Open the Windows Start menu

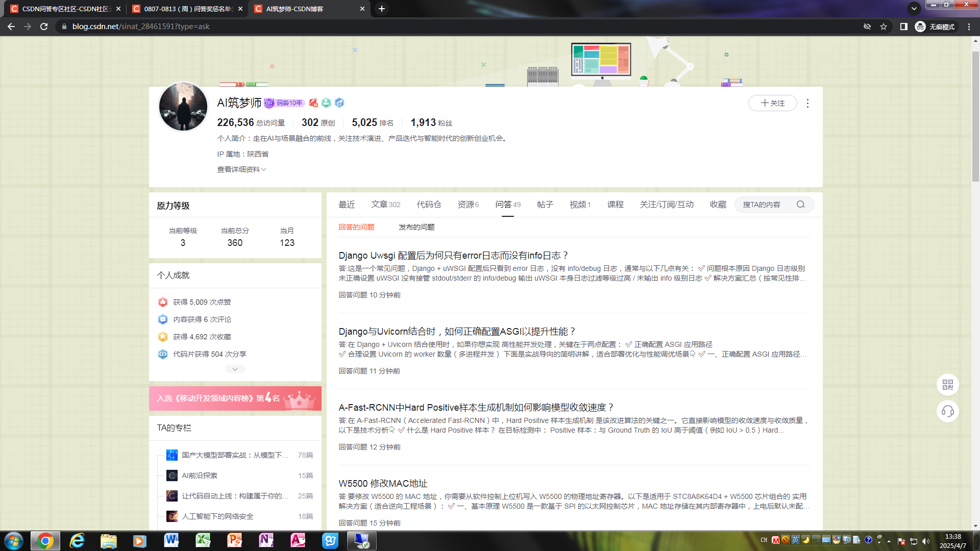[x=14, y=541]
